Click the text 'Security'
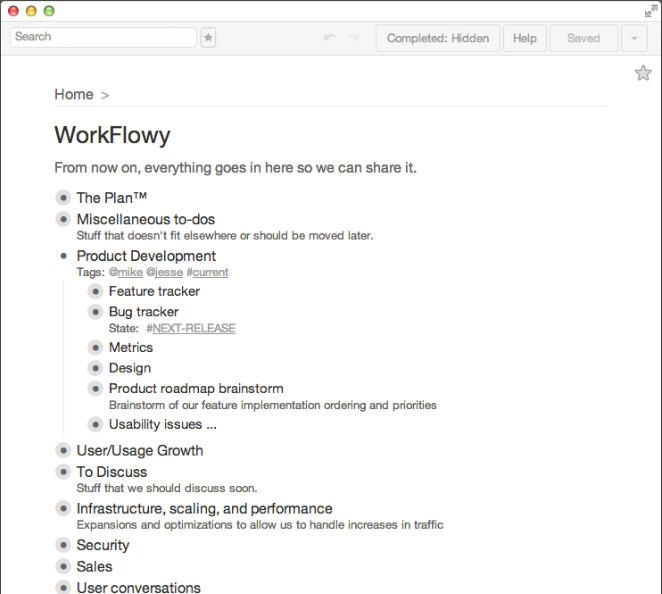Viewport: 662px width, 594px height. [103, 545]
